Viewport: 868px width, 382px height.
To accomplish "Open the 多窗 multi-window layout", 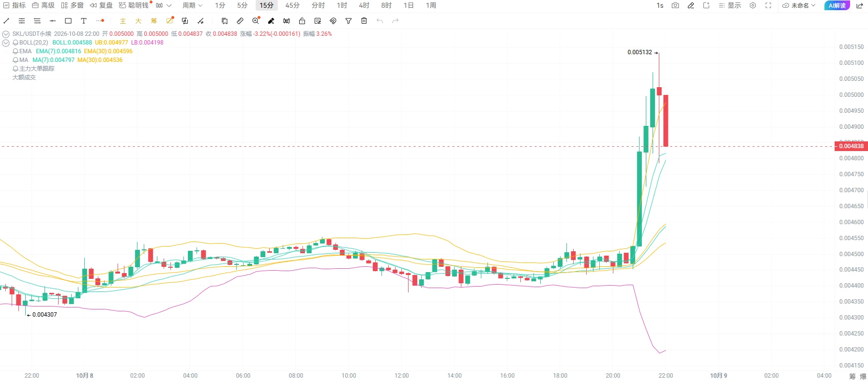I will point(72,5).
